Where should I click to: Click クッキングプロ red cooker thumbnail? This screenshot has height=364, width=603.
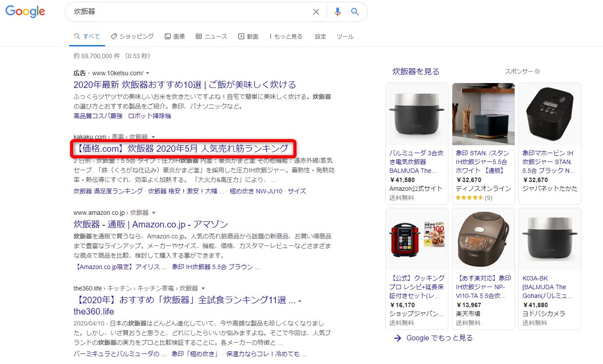417,239
